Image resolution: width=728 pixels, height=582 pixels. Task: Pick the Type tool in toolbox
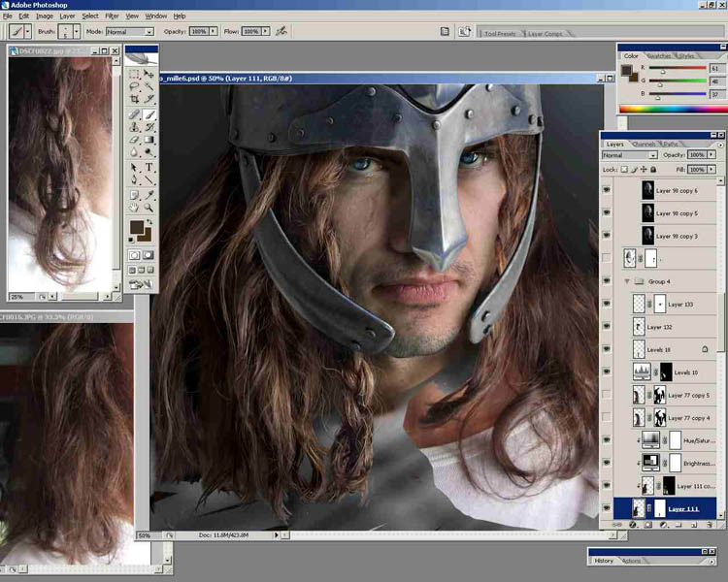tap(149, 167)
